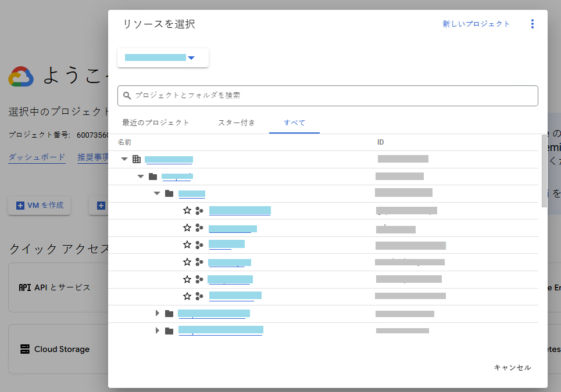
Task: Click the magnifier icon in search box
Action: click(127, 95)
